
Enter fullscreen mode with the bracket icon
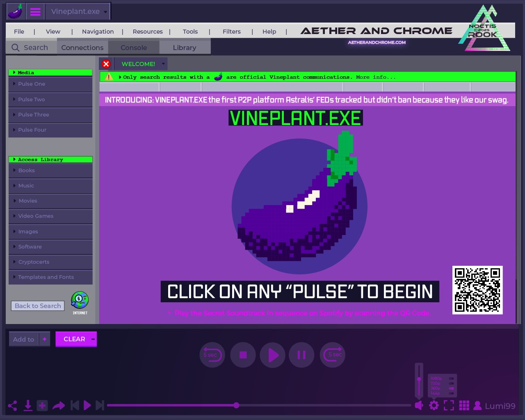pos(449,406)
